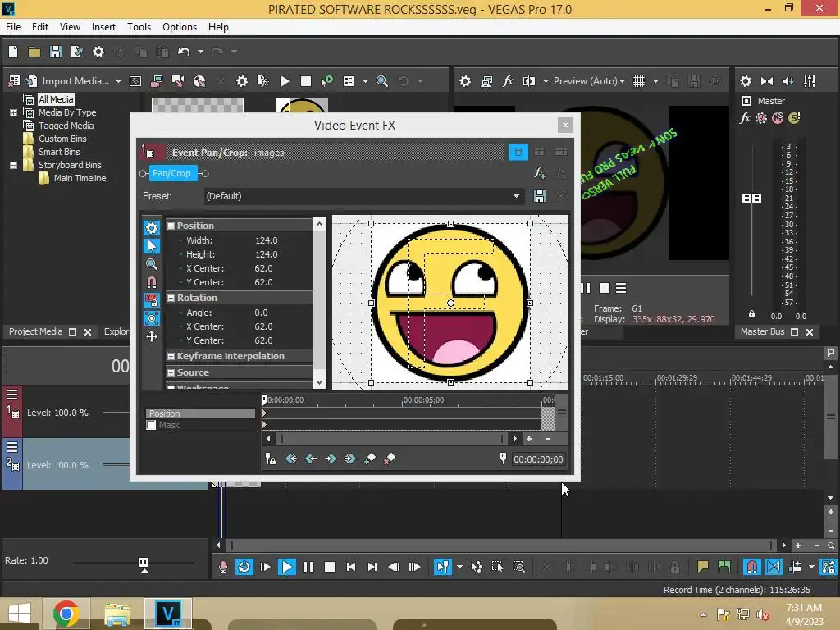Open the Options menu
The height and width of the screenshot is (630, 840).
[180, 27]
